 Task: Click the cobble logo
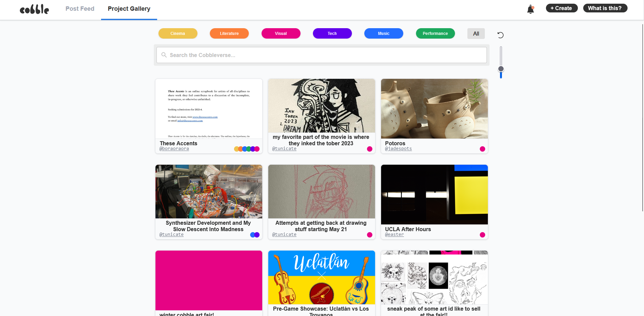point(34,9)
